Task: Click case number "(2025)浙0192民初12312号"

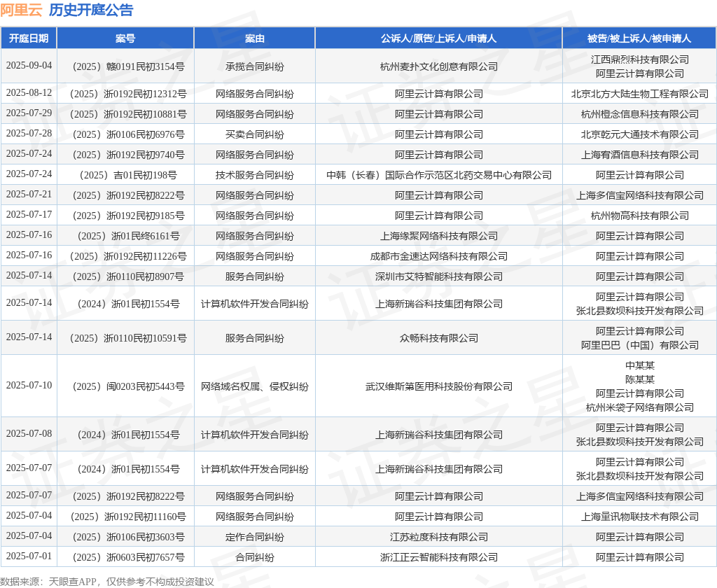Action: click(128, 94)
